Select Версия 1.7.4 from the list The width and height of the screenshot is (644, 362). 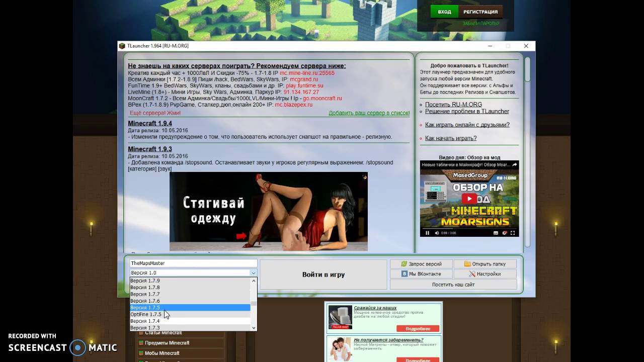click(x=190, y=321)
